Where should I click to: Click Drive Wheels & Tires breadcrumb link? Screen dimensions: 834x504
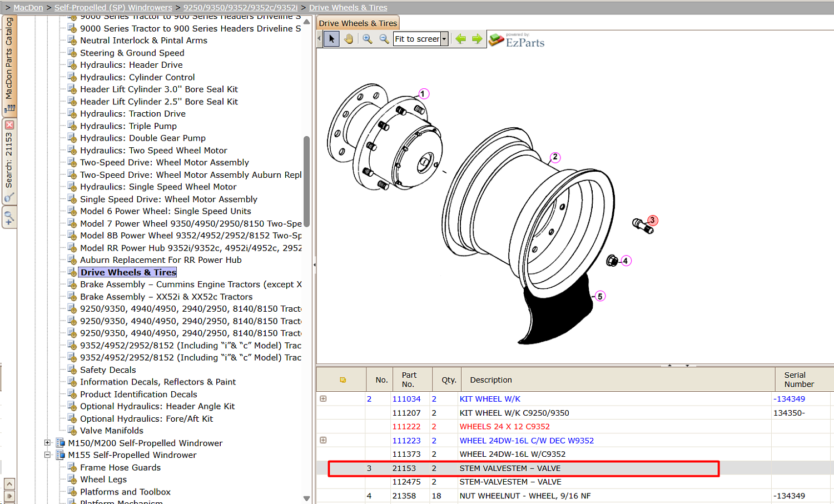[x=348, y=8]
